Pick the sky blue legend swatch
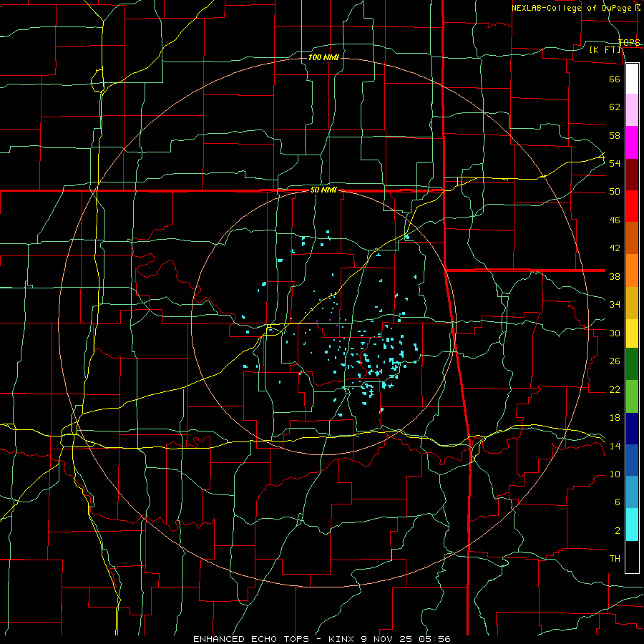644x644 pixels. pos(632,492)
